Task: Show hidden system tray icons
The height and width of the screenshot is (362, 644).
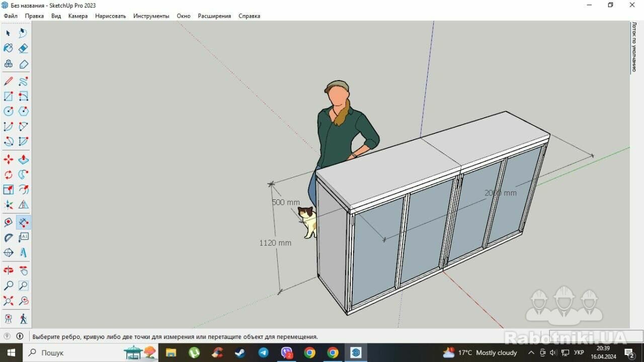Action: (x=531, y=352)
